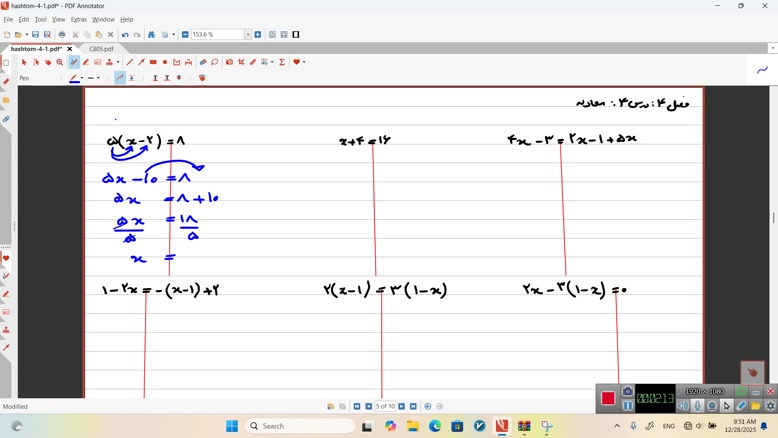Open the Extras menu

coord(78,19)
